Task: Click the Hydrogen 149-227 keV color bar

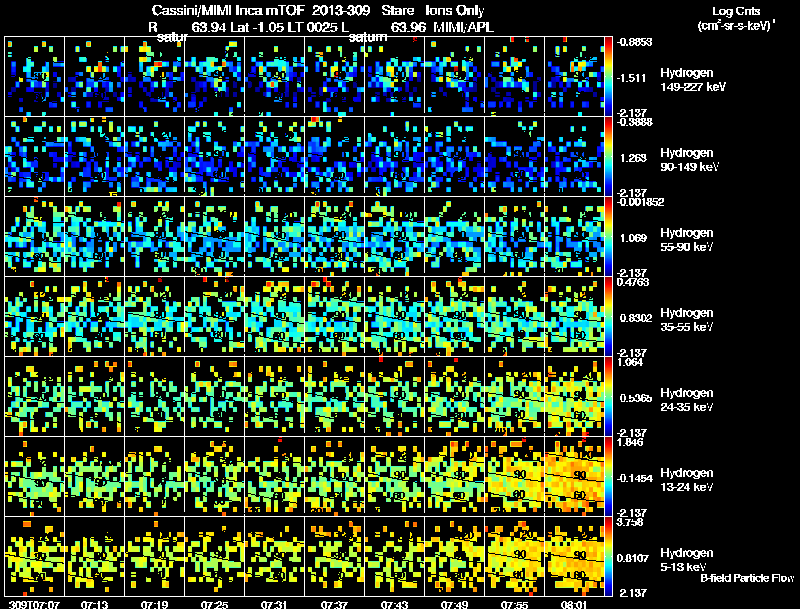Action: pos(608,76)
